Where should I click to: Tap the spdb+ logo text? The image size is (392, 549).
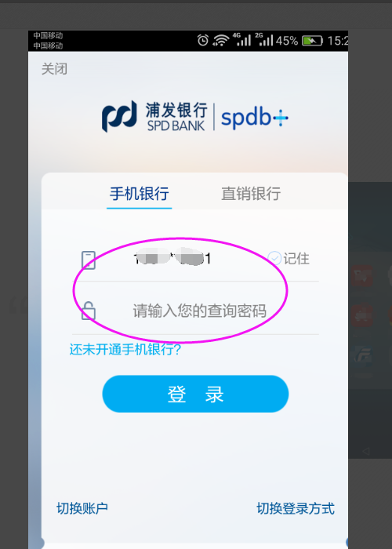(x=255, y=117)
